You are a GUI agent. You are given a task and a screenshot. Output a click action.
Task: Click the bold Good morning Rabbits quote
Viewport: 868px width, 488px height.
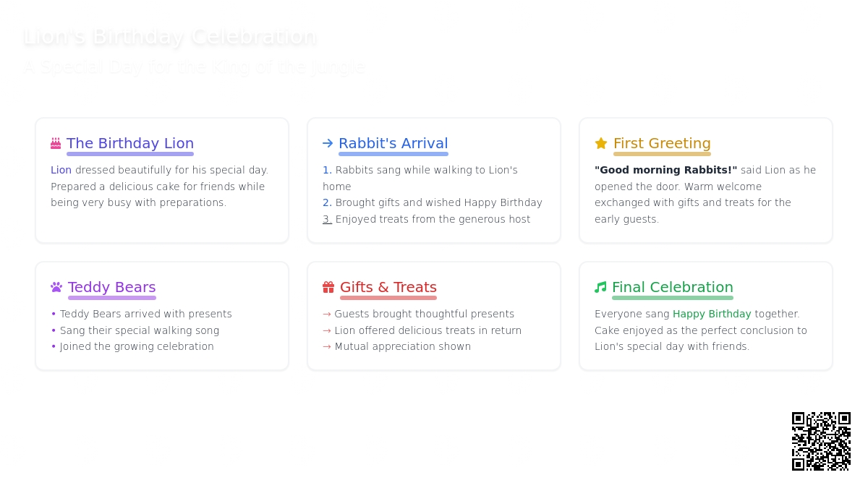pyautogui.click(x=666, y=170)
